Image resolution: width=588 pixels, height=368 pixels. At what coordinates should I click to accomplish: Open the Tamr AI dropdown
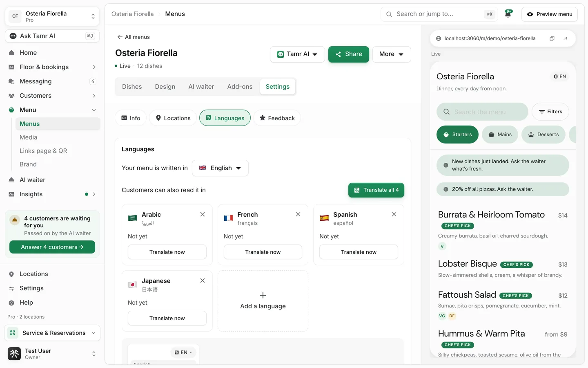[297, 54]
